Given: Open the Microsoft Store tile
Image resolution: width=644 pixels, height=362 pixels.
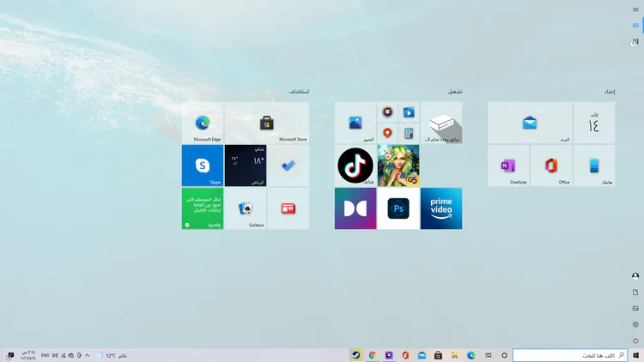Looking at the screenshot, I should (267, 123).
